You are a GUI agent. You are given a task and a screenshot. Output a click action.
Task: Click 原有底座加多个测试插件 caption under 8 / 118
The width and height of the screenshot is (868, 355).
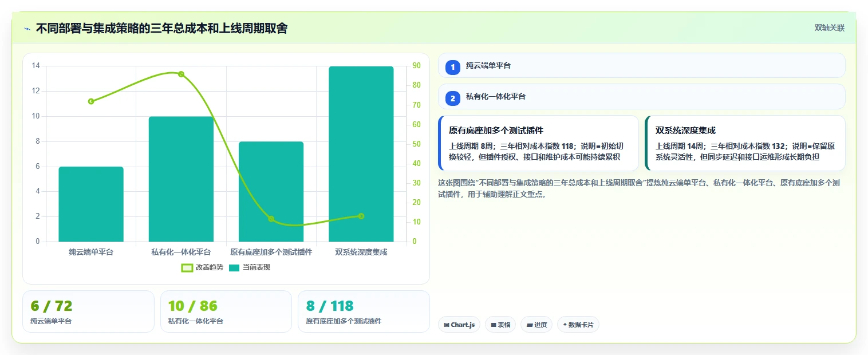click(x=344, y=321)
